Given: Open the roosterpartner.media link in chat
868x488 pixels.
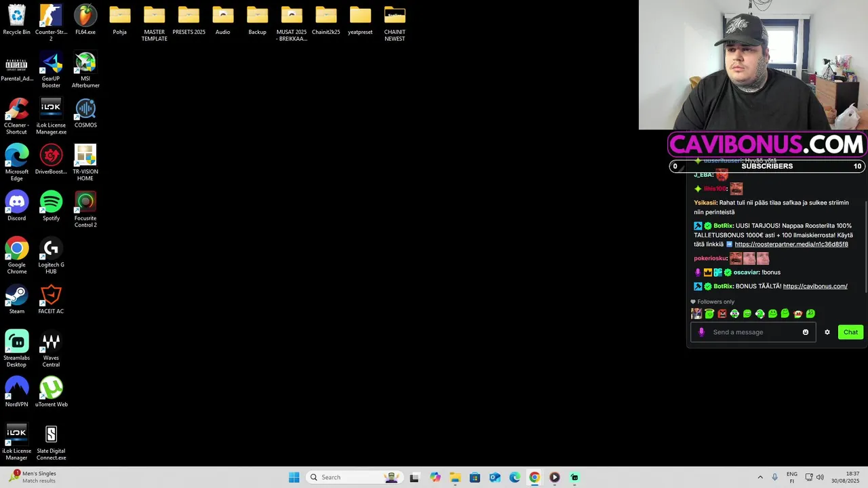Looking at the screenshot, I should (791, 244).
